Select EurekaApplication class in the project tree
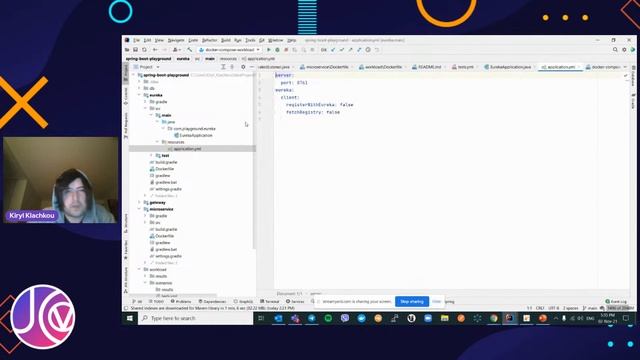 (x=193, y=135)
